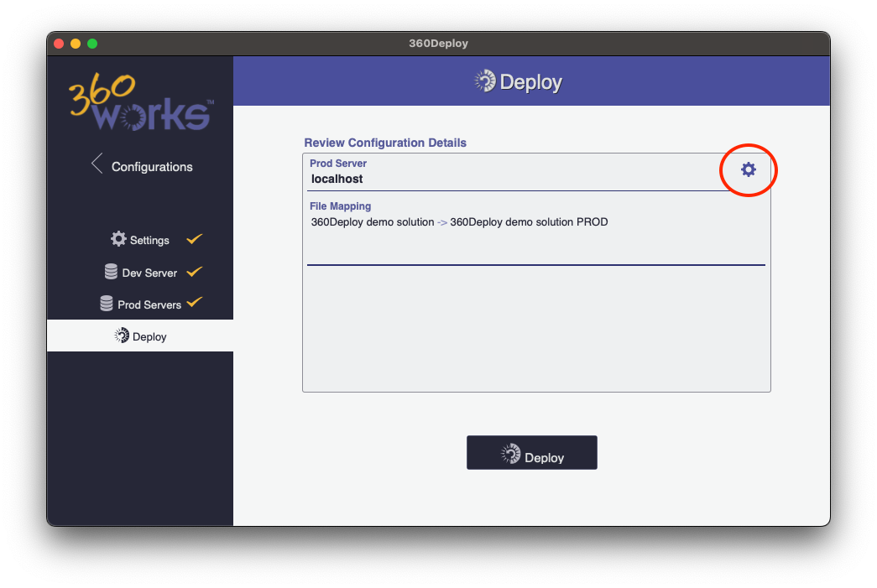Screen dimensions: 877x588
Task: Select the localhost server name text
Action: click(x=337, y=179)
